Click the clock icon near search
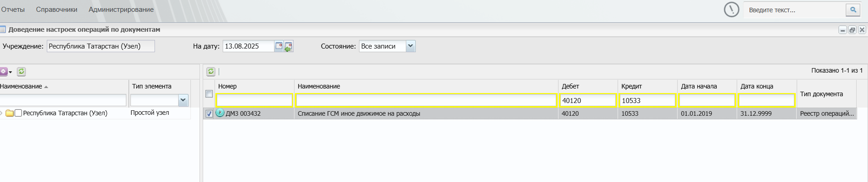The width and height of the screenshot is (868, 182). coord(731,10)
